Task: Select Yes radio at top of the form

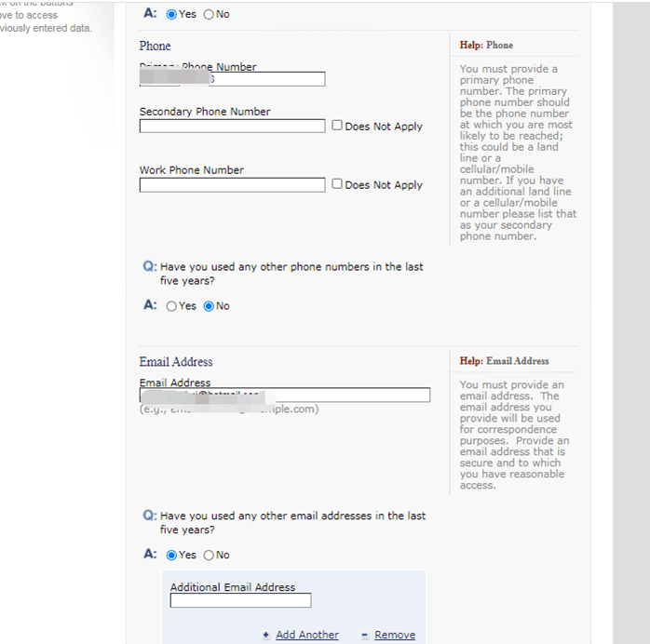Action: 171,15
